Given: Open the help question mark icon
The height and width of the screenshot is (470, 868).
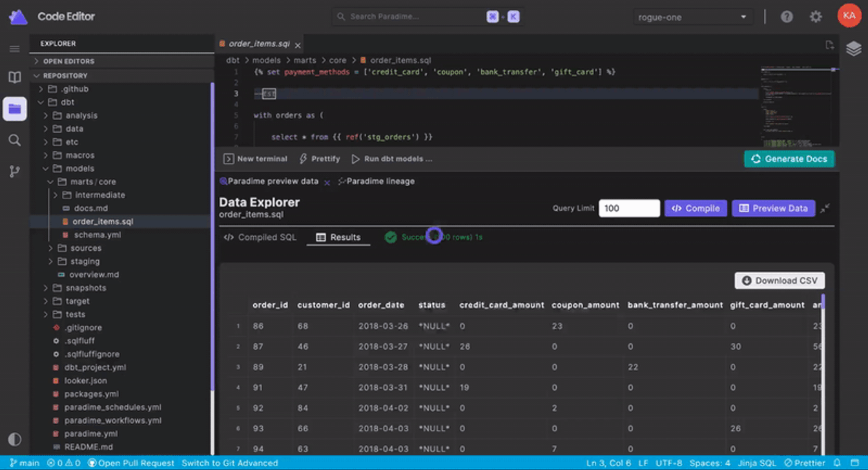Looking at the screenshot, I should point(787,17).
